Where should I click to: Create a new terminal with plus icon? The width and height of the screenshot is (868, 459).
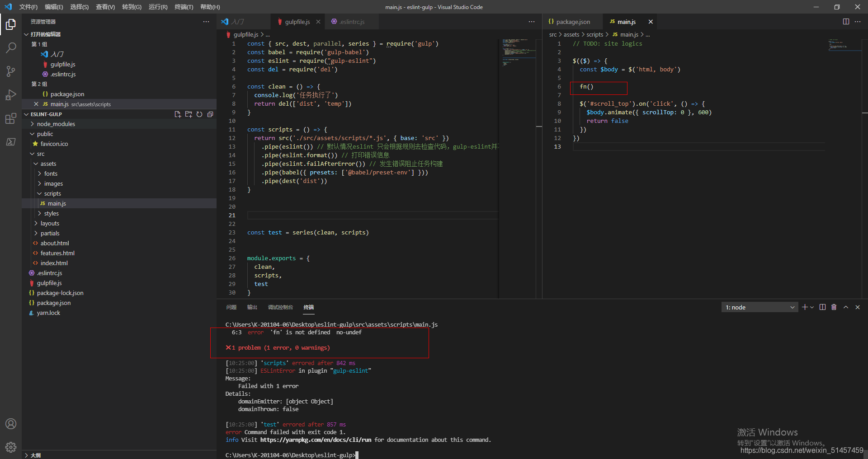805,307
